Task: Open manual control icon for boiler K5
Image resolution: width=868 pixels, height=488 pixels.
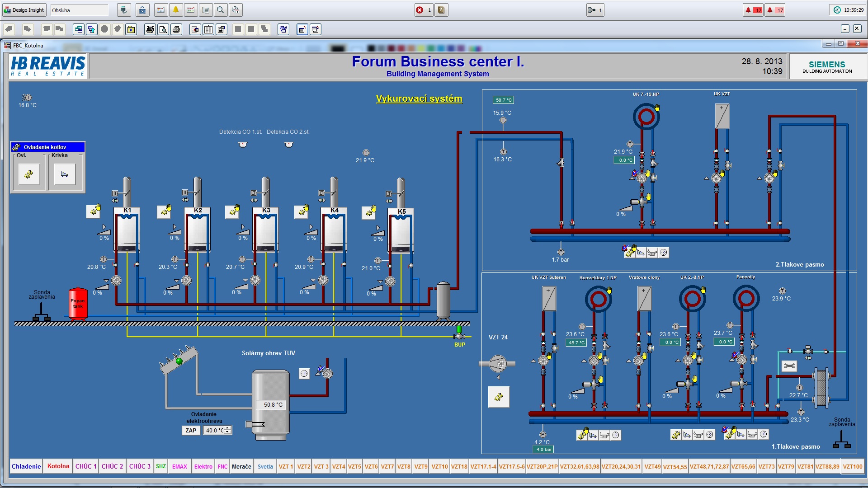Action: [x=369, y=212]
